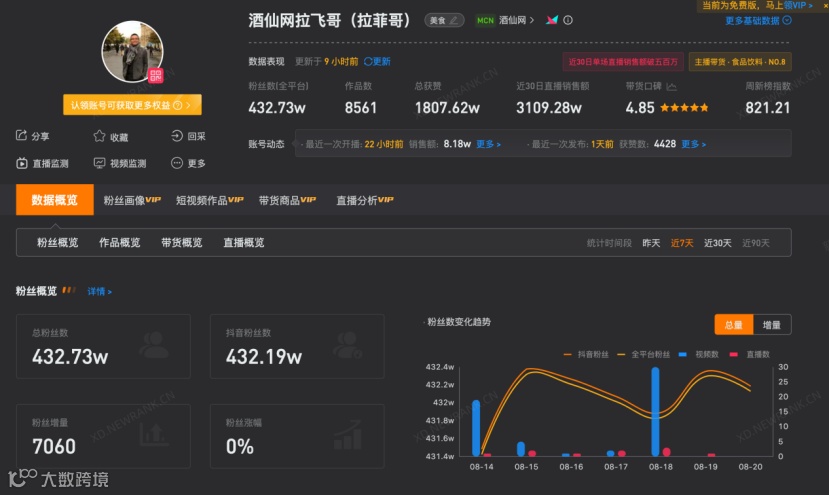This screenshot has width=829, height=495.
Task: Select the 作品概览 sub-tab
Action: point(119,242)
